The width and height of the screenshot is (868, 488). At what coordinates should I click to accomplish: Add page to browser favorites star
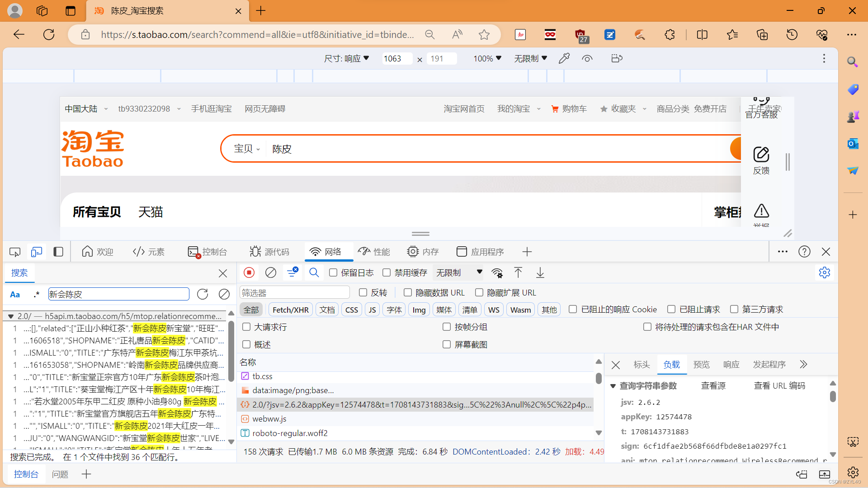click(x=484, y=34)
